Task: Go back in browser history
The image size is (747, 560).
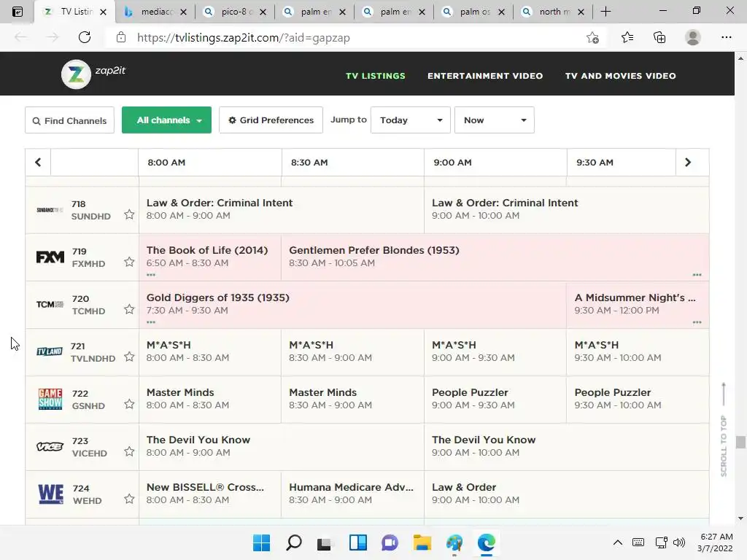Action: pos(20,37)
